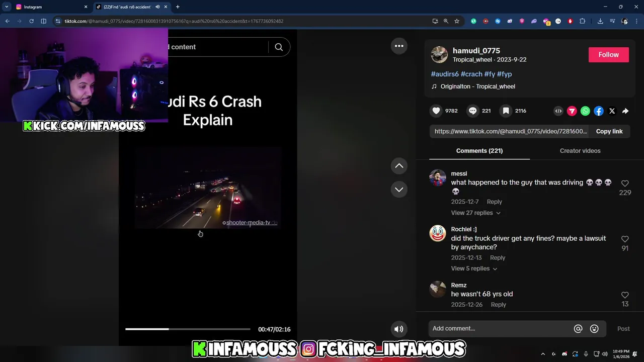Expand the tab search dropdown arrow
644x362 pixels.
(7, 7)
